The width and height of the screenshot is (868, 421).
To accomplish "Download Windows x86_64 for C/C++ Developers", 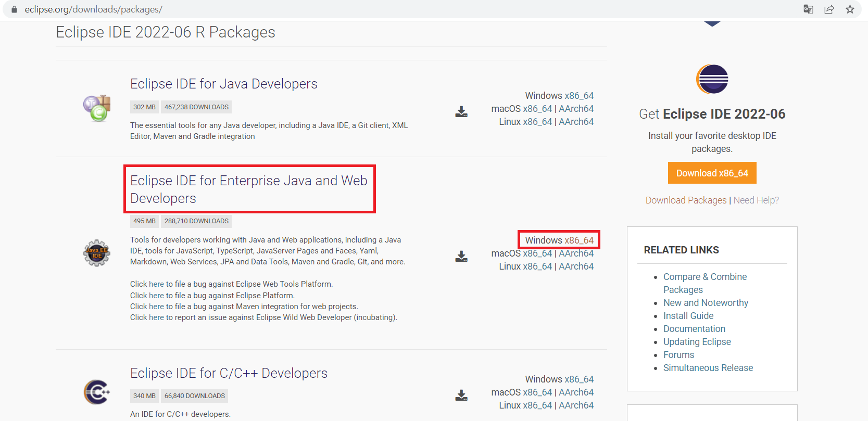I will click(579, 379).
